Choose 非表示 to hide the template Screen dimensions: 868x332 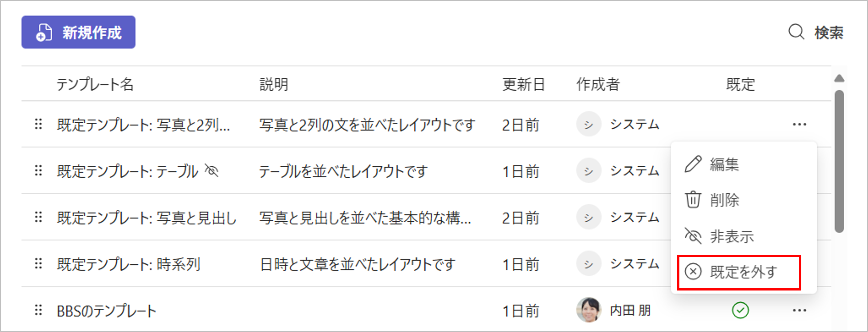click(731, 236)
